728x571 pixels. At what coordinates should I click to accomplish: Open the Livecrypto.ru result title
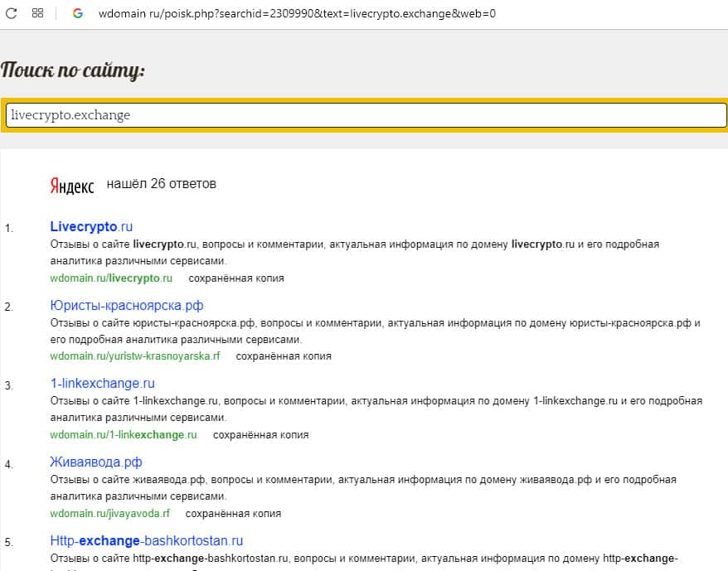tap(91, 226)
